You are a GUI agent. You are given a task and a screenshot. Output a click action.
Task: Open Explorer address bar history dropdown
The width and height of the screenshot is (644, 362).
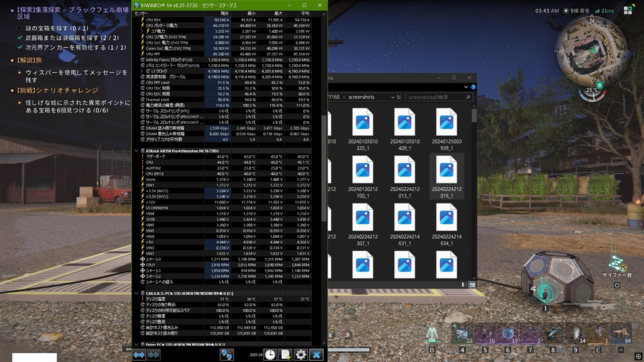click(392, 97)
